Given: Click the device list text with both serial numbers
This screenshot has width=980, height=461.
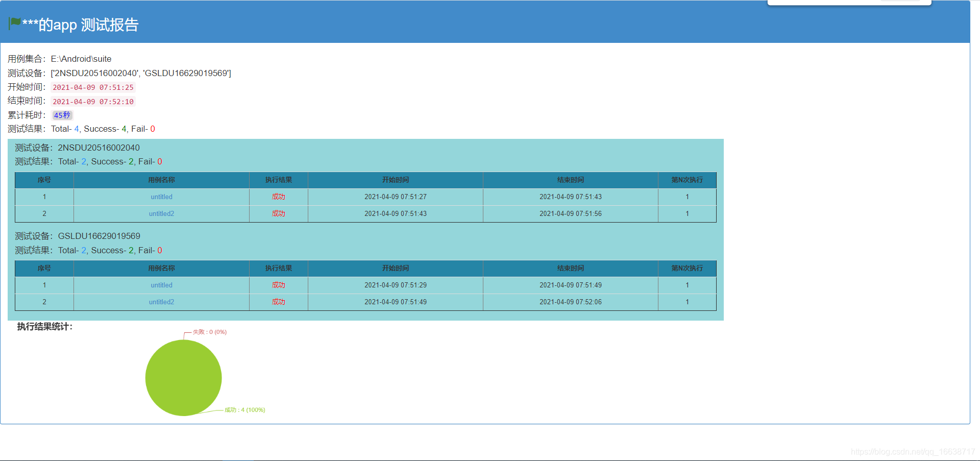Looking at the screenshot, I should 141,73.
